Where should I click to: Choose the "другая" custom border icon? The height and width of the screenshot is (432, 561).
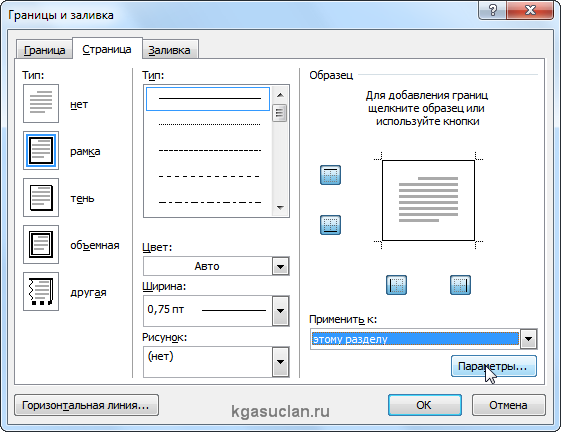(x=41, y=291)
